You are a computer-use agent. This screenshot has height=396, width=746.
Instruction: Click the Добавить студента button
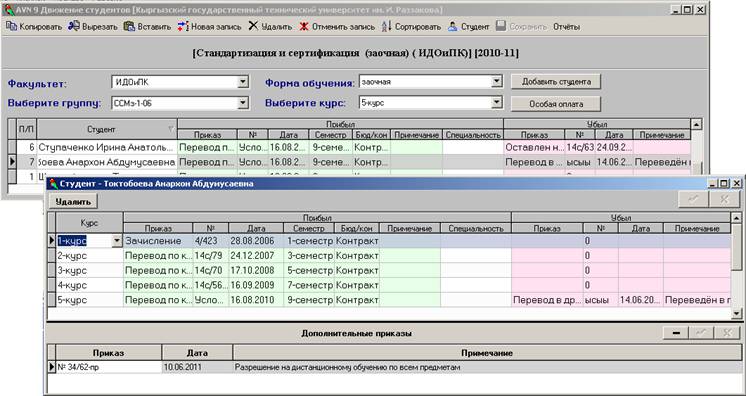[556, 82]
